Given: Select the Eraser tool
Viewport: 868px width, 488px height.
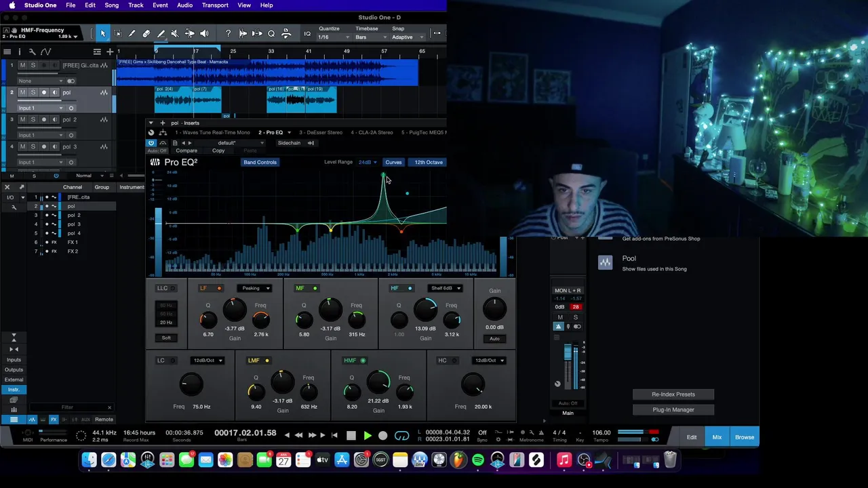Looking at the screenshot, I should click(146, 33).
